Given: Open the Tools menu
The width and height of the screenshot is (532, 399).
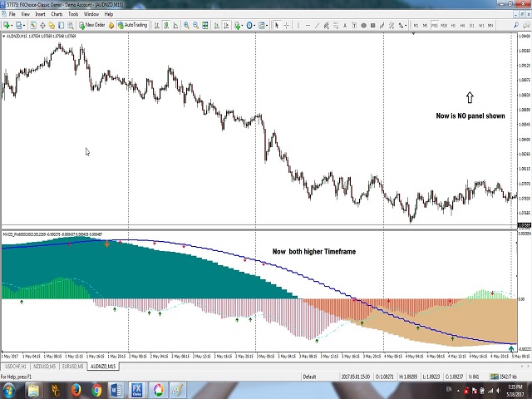Looking at the screenshot, I should 73,14.
